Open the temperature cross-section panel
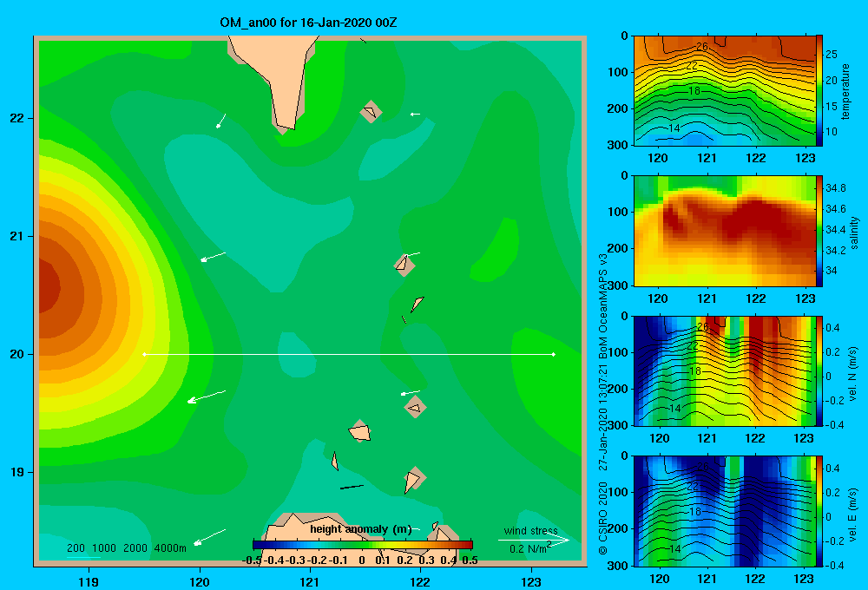The image size is (868, 590). pyautogui.click(x=725, y=91)
